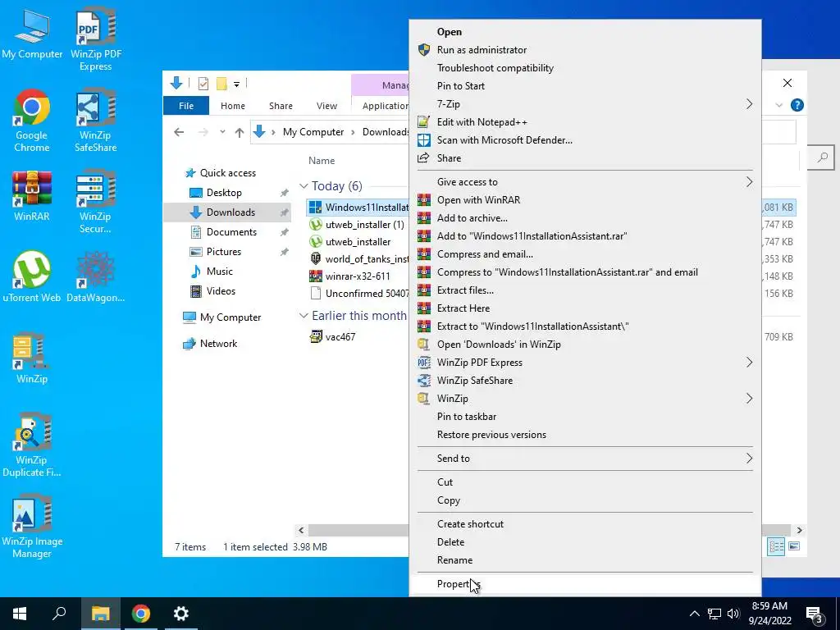Switch to the View ribbon tab

coord(326,106)
